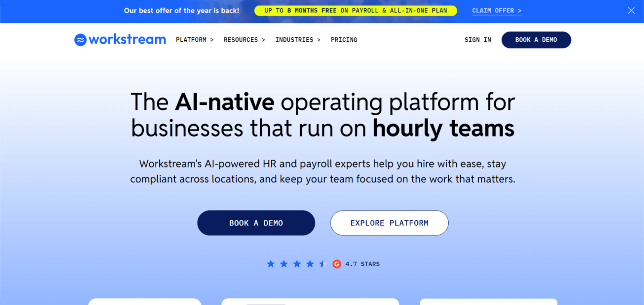The image size is (644, 305).
Task: Click the AI-native operating platform headline
Action: [x=322, y=115]
